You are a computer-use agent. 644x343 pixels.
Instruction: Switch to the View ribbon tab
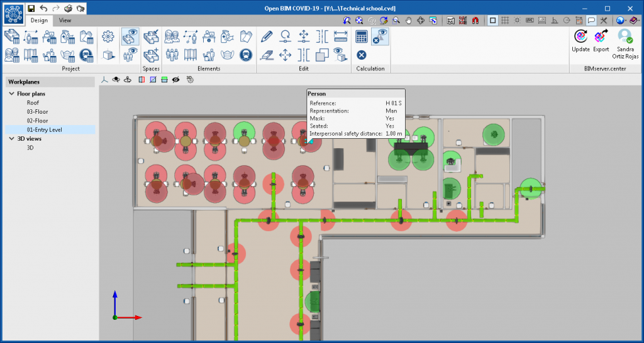65,20
